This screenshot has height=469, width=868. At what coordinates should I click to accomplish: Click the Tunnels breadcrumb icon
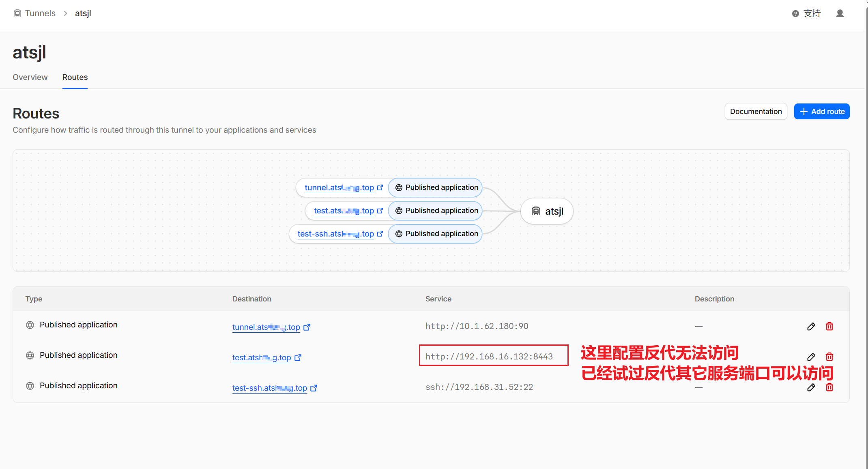(x=17, y=13)
